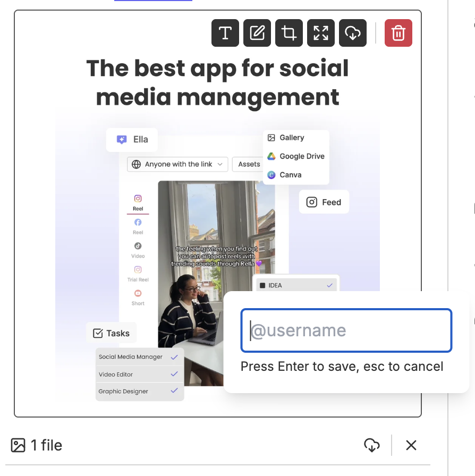Viewport: 475px width, 476px height.
Task: Download image from top toolbar
Action: coord(353,33)
